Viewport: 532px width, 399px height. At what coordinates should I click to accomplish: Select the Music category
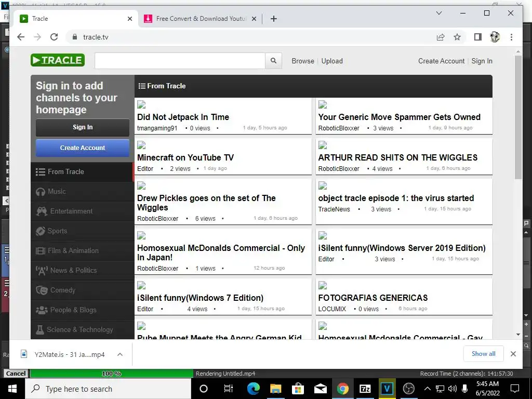click(x=83, y=191)
